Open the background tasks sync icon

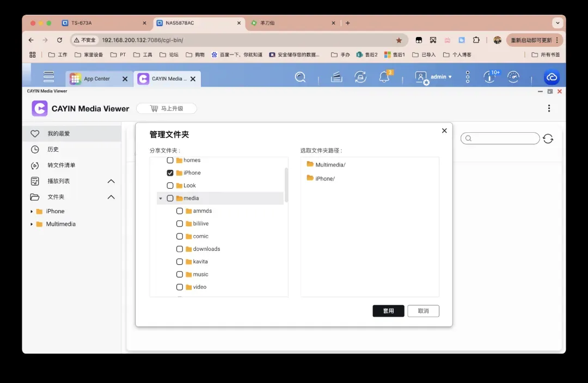click(360, 77)
